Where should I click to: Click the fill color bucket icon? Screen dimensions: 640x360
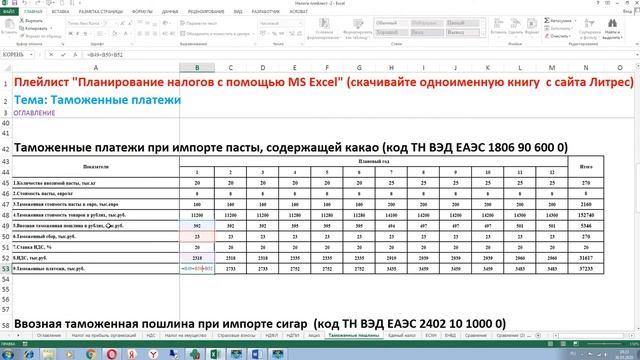pyautogui.click(x=115, y=34)
